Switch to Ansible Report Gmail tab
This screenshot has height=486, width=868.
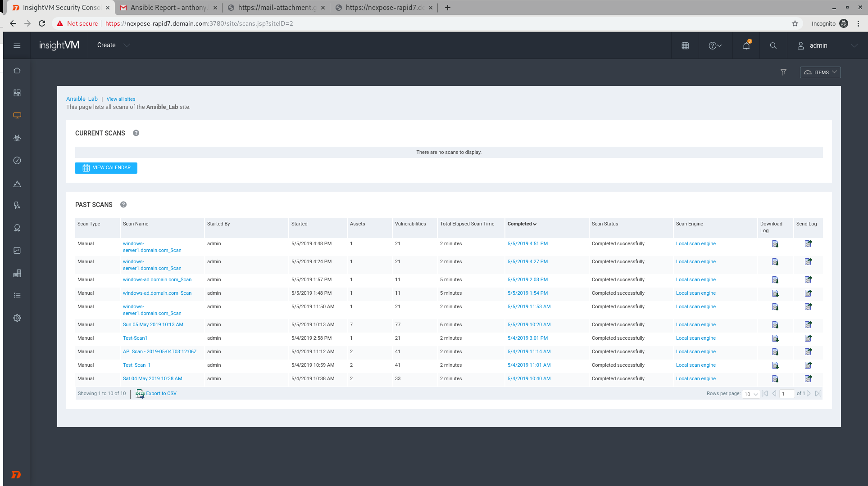coord(168,8)
